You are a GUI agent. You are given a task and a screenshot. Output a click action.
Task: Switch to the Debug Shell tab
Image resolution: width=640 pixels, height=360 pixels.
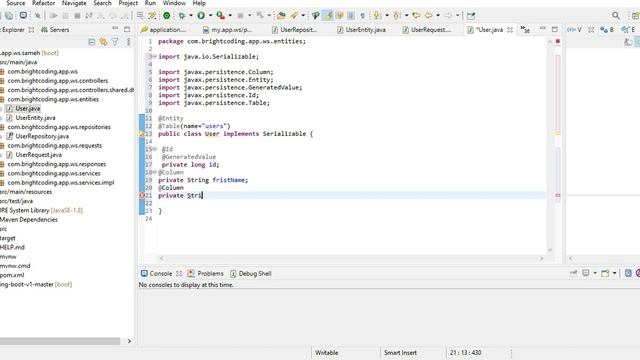click(x=251, y=273)
